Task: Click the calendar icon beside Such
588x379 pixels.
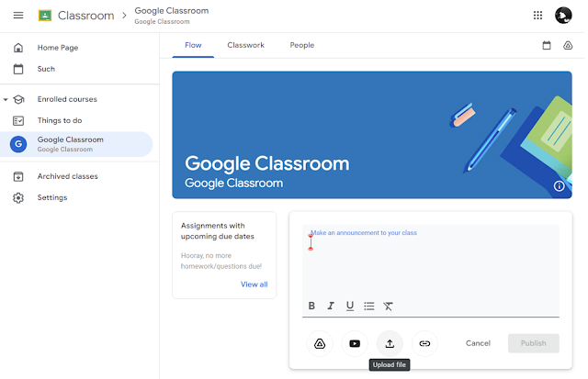Action: tap(18, 69)
